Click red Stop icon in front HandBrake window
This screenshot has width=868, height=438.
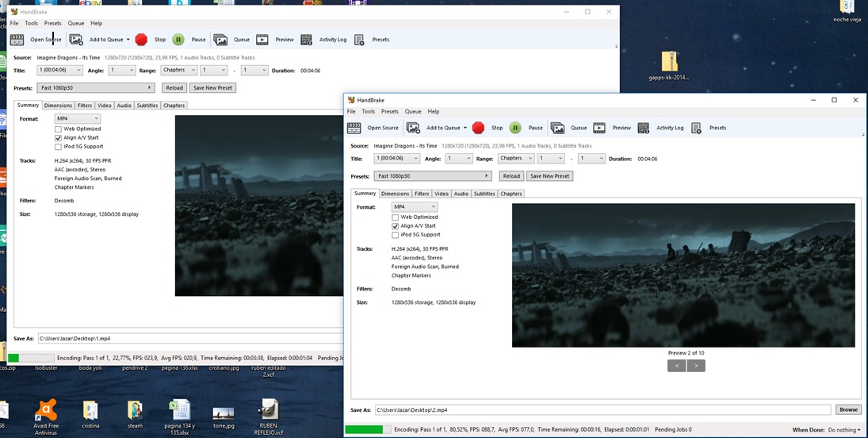click(478, 128)
